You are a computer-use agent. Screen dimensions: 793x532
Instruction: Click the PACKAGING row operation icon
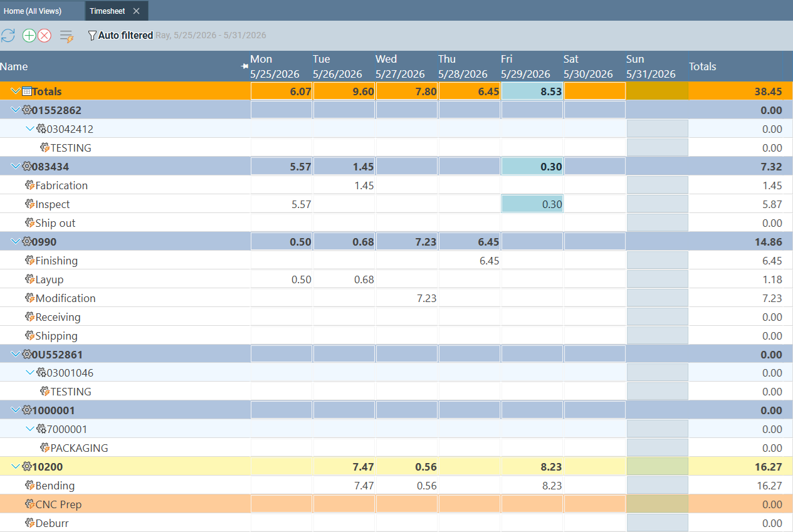click(45, 448)
